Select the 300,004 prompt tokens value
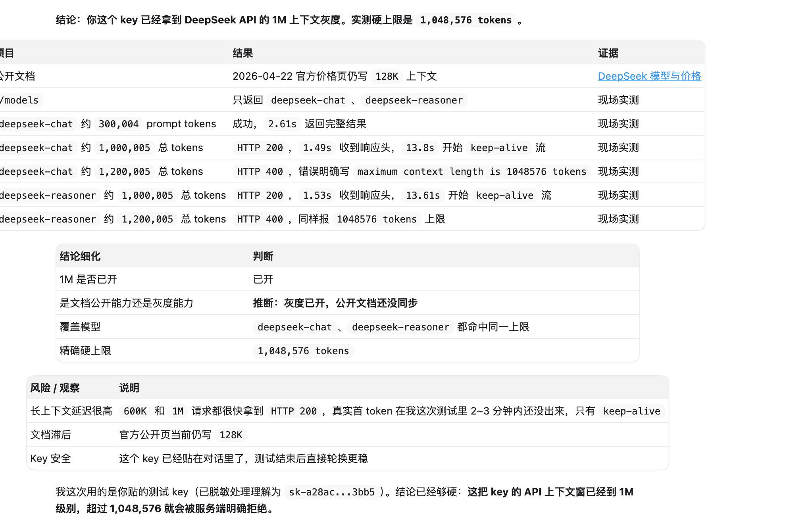Screen dimensions: 812x522 pos(119,124)
